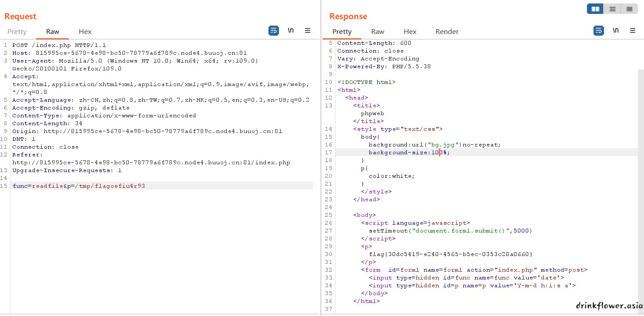
Task: Select top-bottom stacked layout view
Action: pos(612,9)
